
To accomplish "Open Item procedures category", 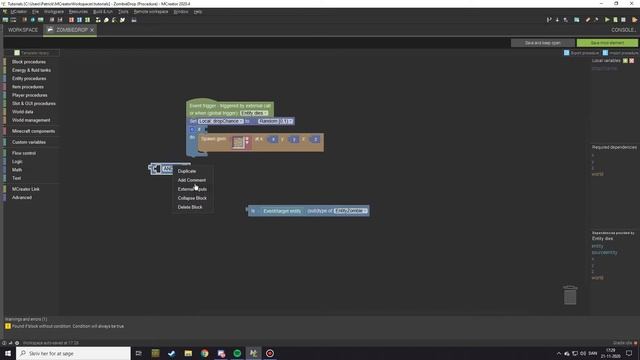I will pos(28,87).
